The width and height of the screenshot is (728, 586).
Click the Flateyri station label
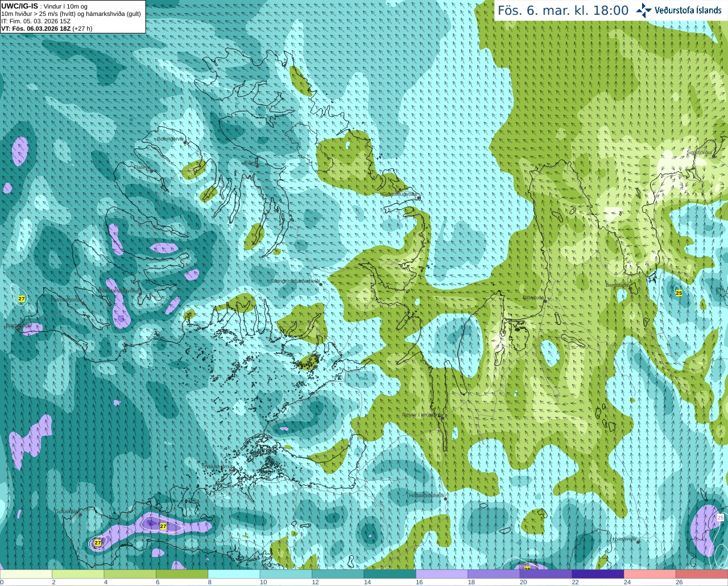[142, 167]
